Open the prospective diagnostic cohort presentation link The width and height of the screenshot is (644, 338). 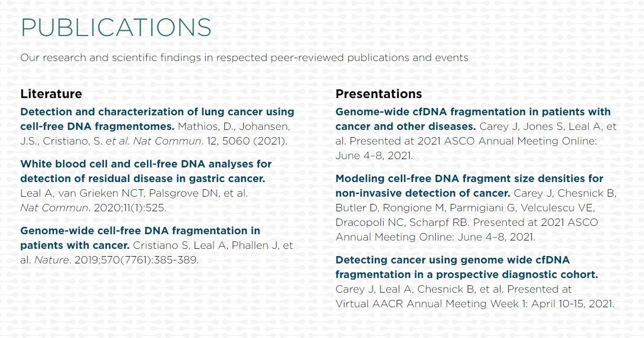tap(467, 267)
